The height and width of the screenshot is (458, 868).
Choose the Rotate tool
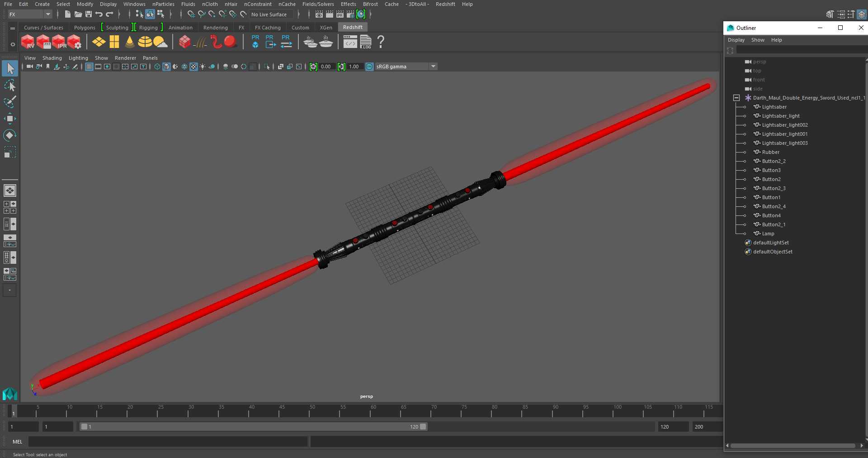click(10, 135)
